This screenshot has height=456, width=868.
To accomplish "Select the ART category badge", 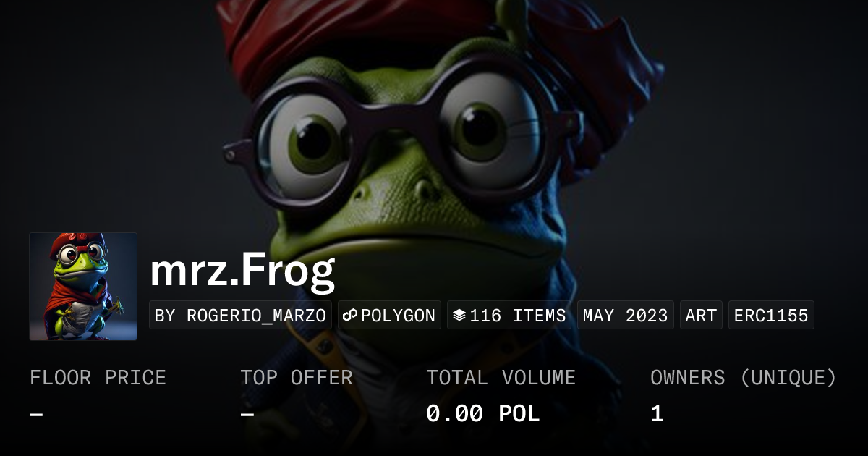I will (x=701, y=316).
